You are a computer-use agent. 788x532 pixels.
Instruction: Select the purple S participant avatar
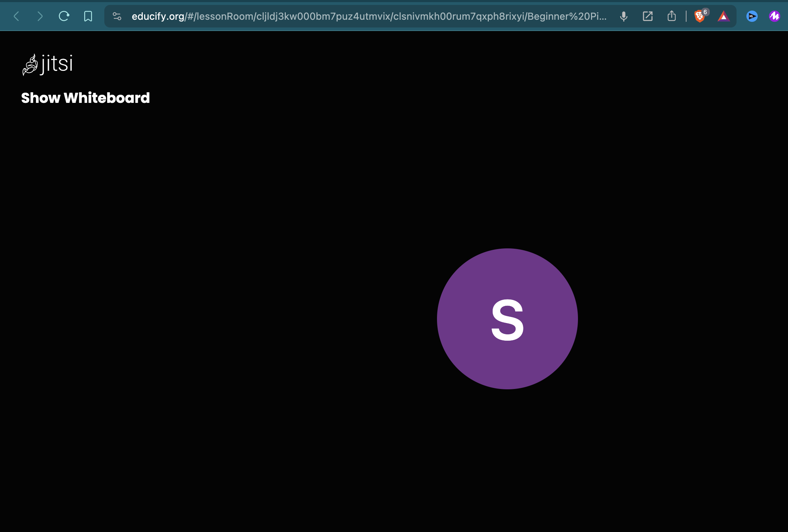(507, 366)
